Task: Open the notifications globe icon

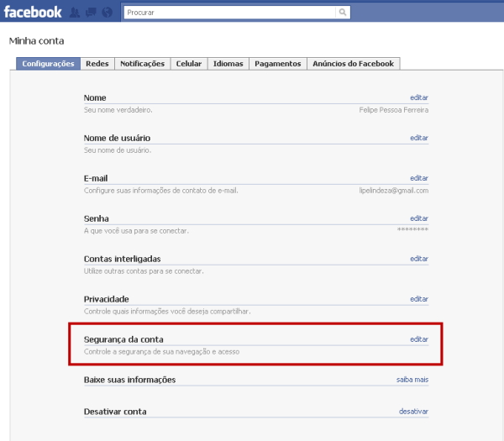Action: (x=107, y=13)
